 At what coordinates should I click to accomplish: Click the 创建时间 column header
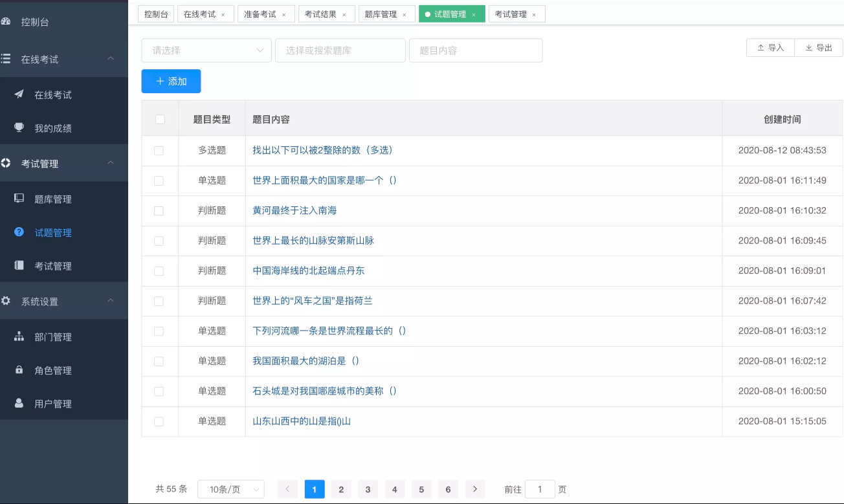[x=783, y=119]
